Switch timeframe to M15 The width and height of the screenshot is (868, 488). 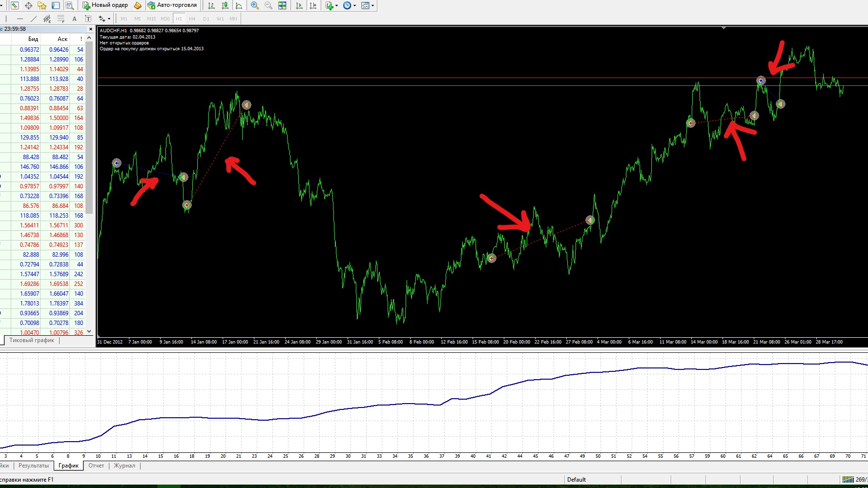[x=151, y=19]
